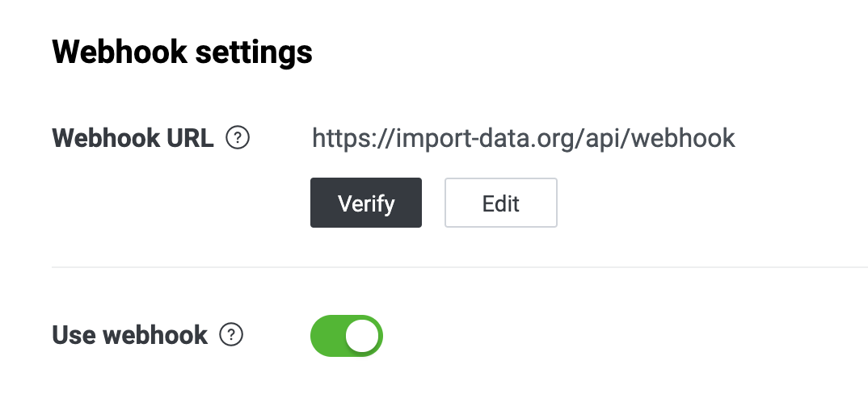Edit the webhook URL
This screenshot has height=415, width=868.
point(501,203)
